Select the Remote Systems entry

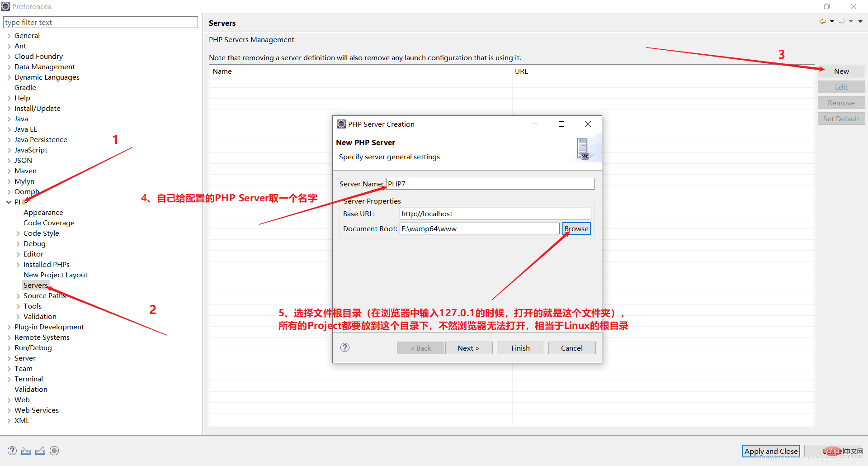42,337
